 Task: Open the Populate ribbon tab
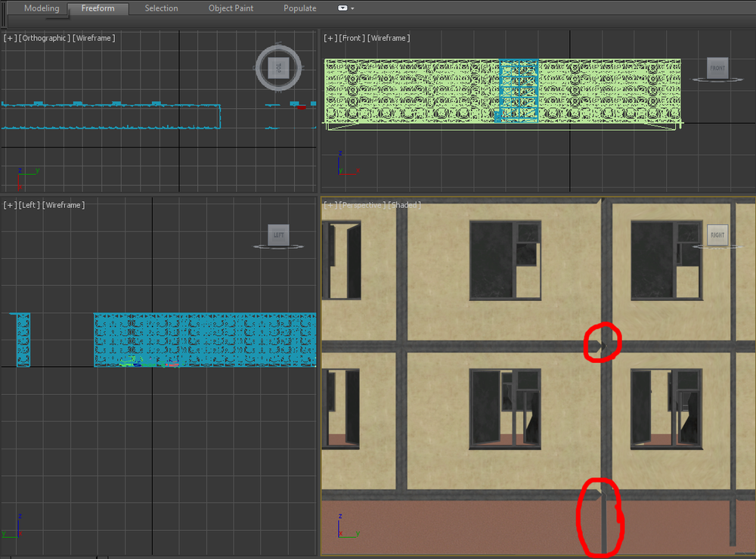pyautogui.click(x=299, y=8)
